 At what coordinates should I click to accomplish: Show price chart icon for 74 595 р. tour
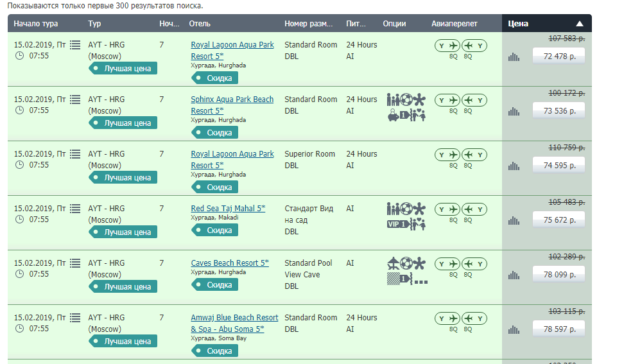pyautogui.click(x=514, y=166)
